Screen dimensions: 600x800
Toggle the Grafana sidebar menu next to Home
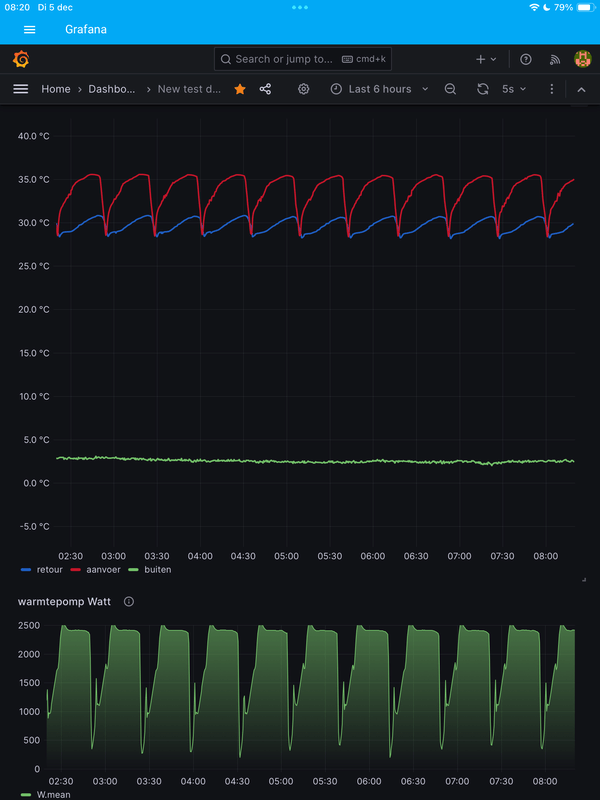(x=20, y=89)
